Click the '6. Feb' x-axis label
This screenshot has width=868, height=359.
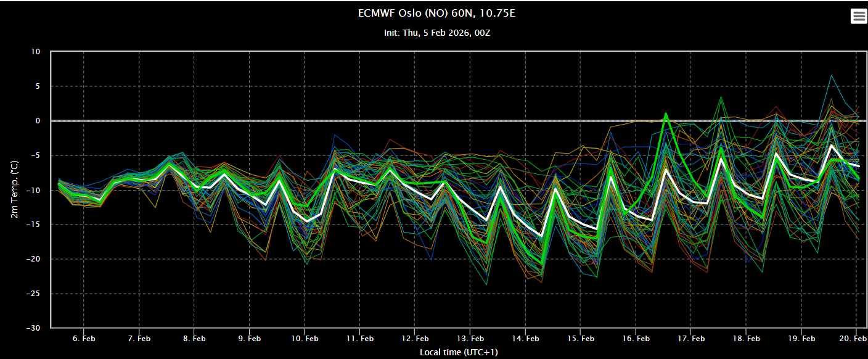(x=84, y=339)
